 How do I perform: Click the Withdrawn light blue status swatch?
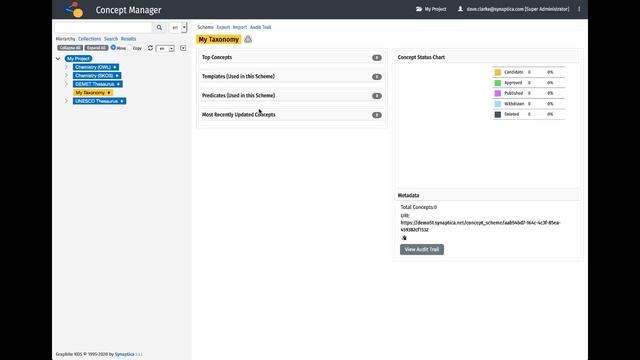[x=498, y=104]
